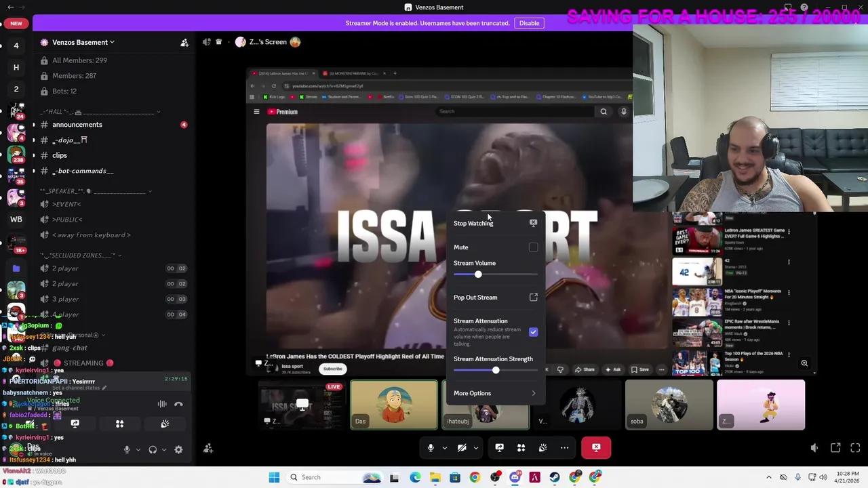
Task: Uncheck the Stream Attenuation checkbox
Action: 534,332
